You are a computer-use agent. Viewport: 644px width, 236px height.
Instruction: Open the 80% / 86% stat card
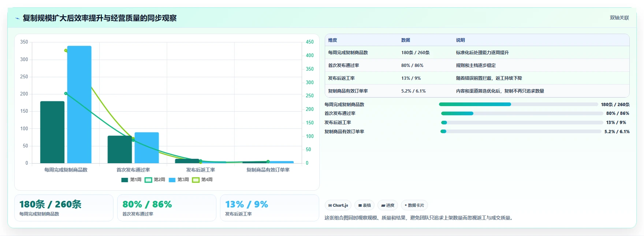coord(167,208)
